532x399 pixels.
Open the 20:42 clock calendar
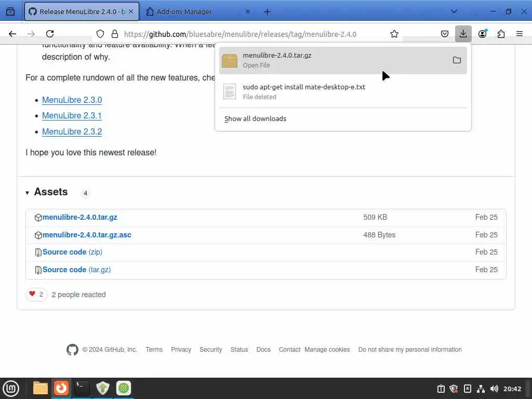pos(512,389)
